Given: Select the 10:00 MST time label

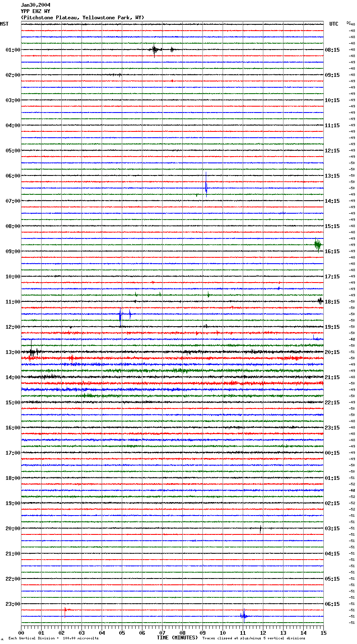Looking at the screenshot, I should point(13,277).
